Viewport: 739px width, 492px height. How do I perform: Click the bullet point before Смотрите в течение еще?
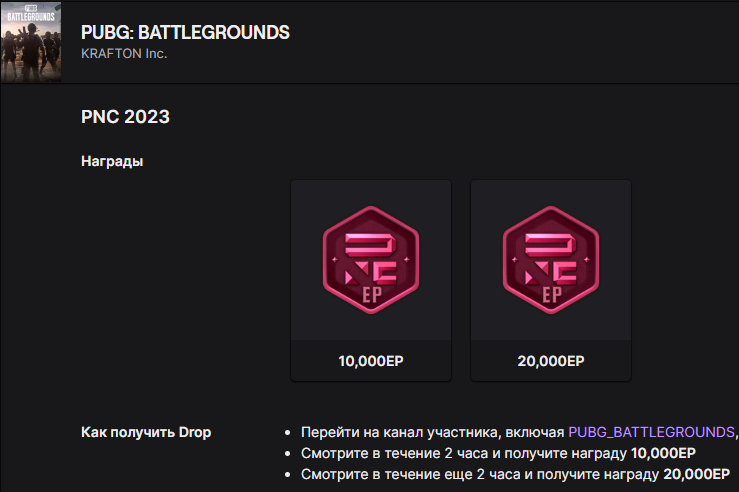coord(288,475)
